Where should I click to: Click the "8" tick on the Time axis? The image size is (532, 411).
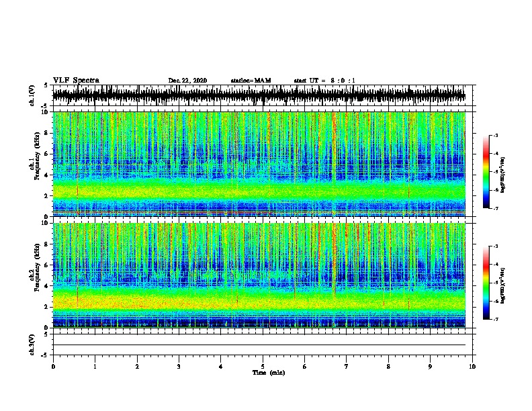(388, 367)
